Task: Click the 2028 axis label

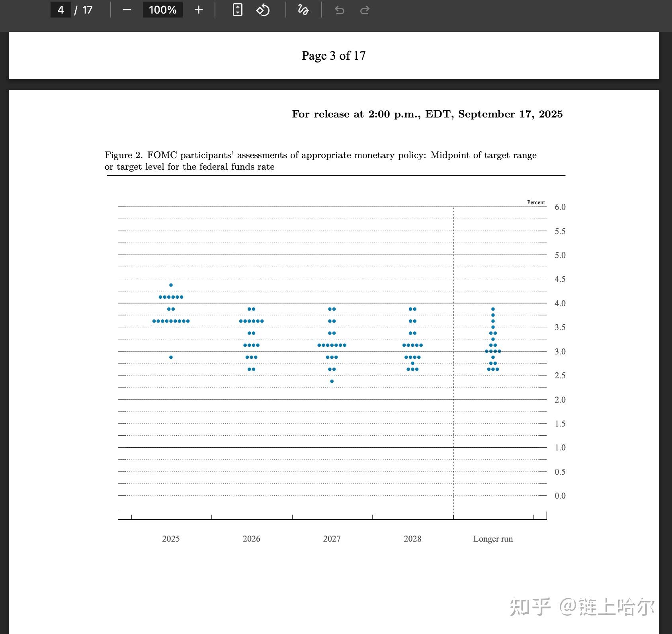Action: coord(412,539)
